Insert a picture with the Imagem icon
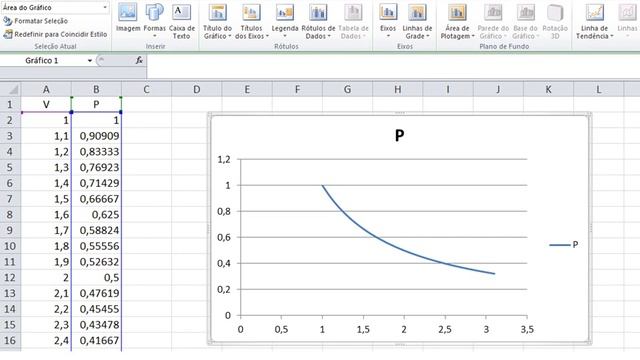The height and width of the screenshot is (360, 640). tap(128, 17)
